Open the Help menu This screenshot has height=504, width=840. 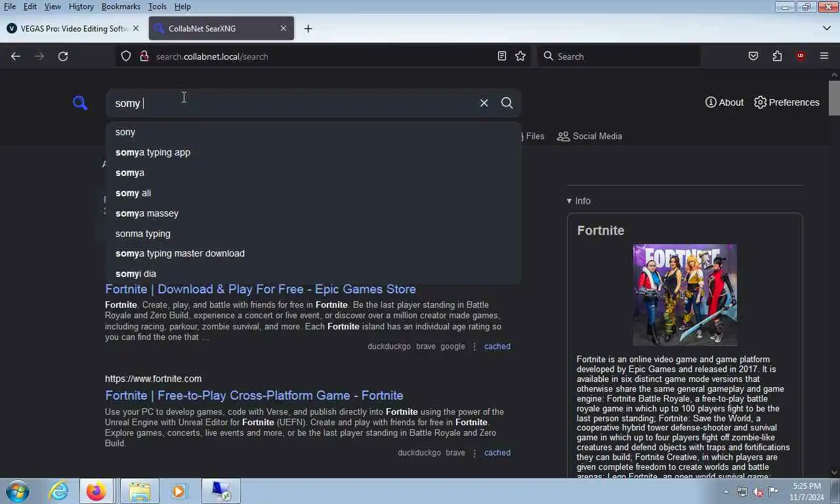[x=182, y=7]
